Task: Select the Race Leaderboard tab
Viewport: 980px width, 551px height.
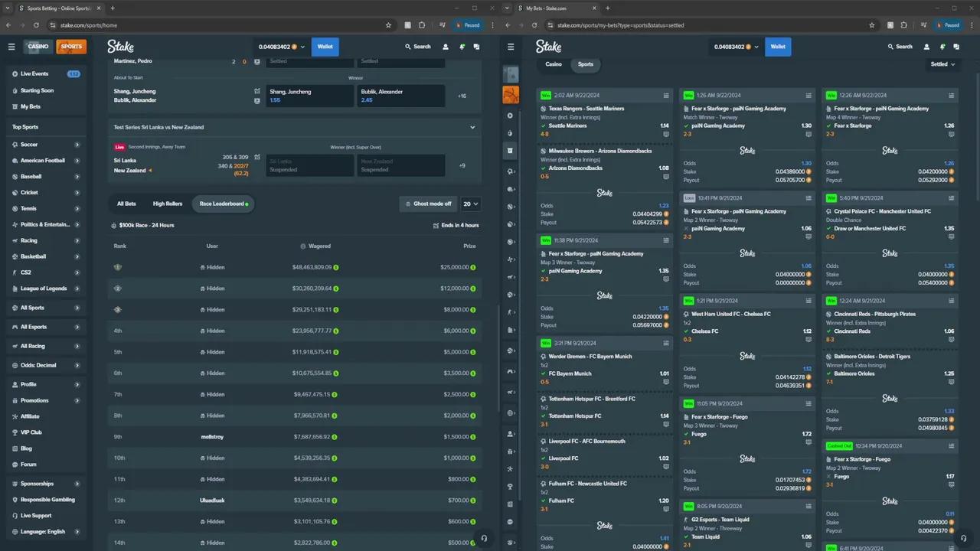Action: click(x=223, y=204)
